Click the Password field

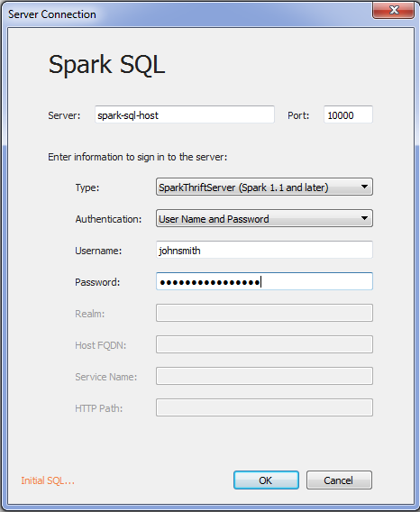pyautogui.click(x=264, y=281)
